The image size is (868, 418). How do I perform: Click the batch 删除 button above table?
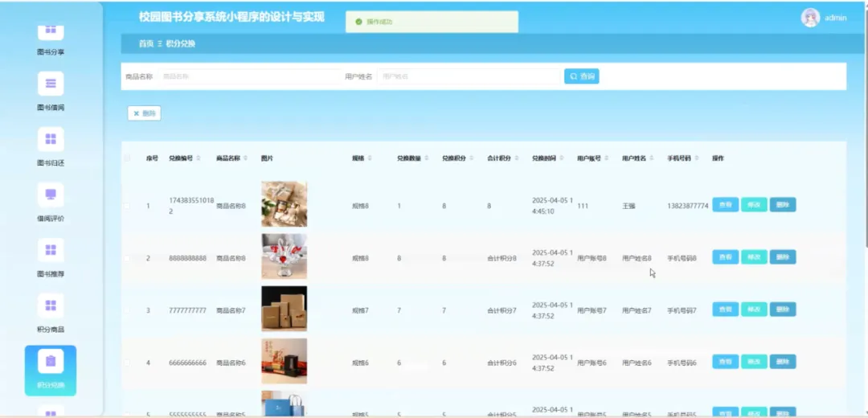(144, 113)
